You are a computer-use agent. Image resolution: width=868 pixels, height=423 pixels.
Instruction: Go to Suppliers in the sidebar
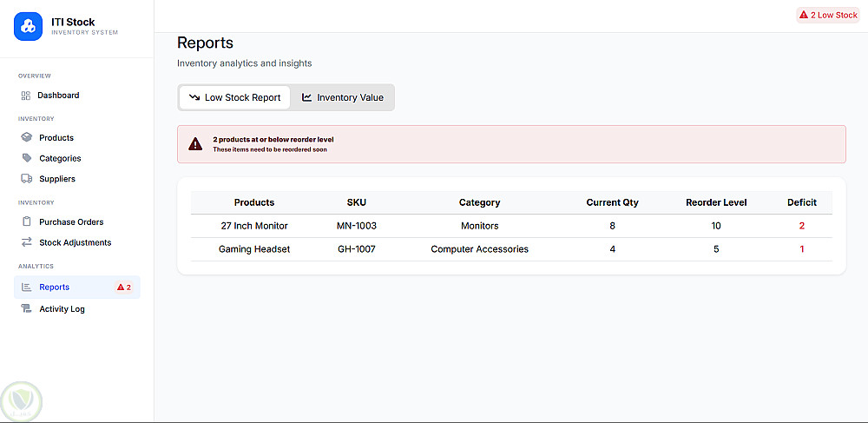(x=57, y=179)
